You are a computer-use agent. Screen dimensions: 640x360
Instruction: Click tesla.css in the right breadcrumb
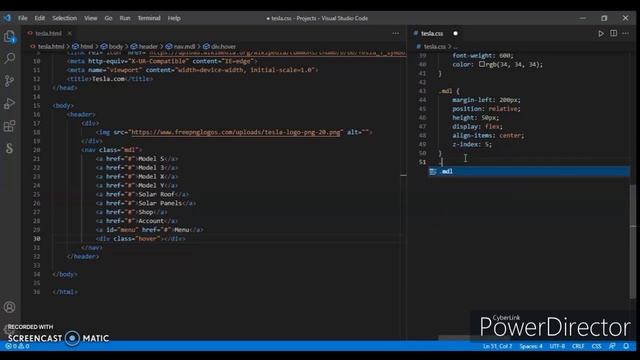click(434, 47)
